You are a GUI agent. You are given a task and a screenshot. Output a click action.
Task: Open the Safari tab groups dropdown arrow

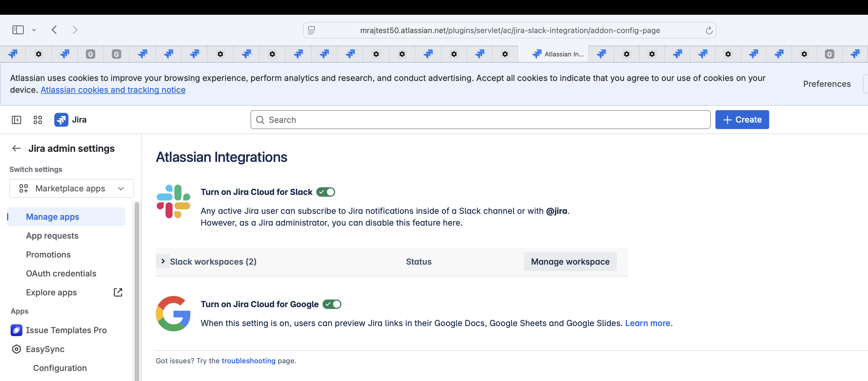click(x=34, y=30)
